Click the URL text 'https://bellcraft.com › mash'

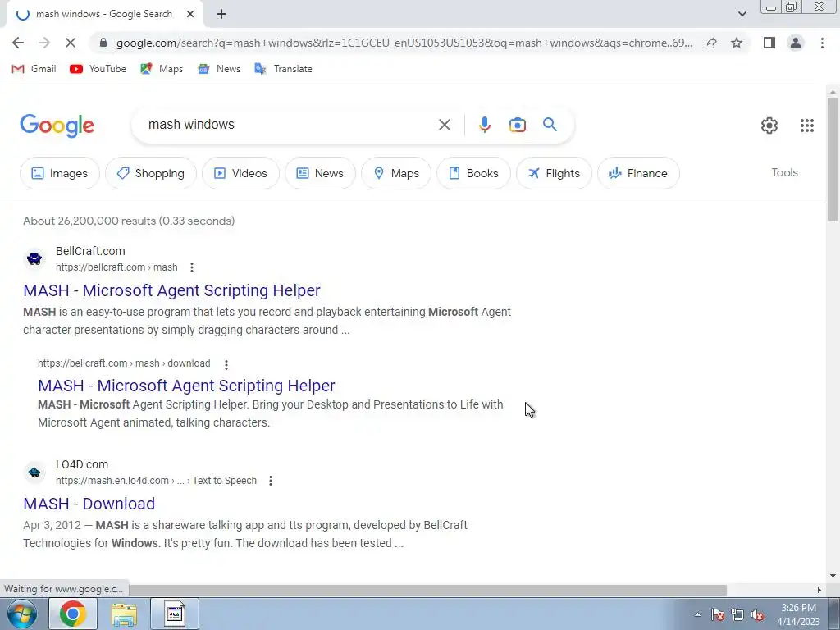[x=116, y=267]
